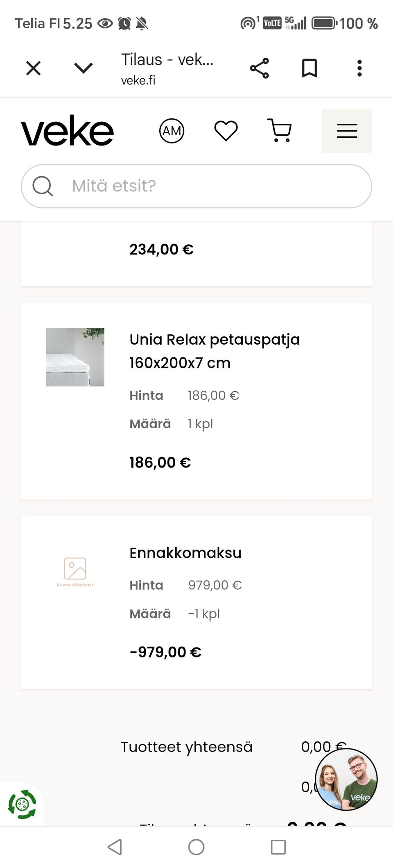
Task: Open the shopping cart icon
Action: (x=280, y=131)
